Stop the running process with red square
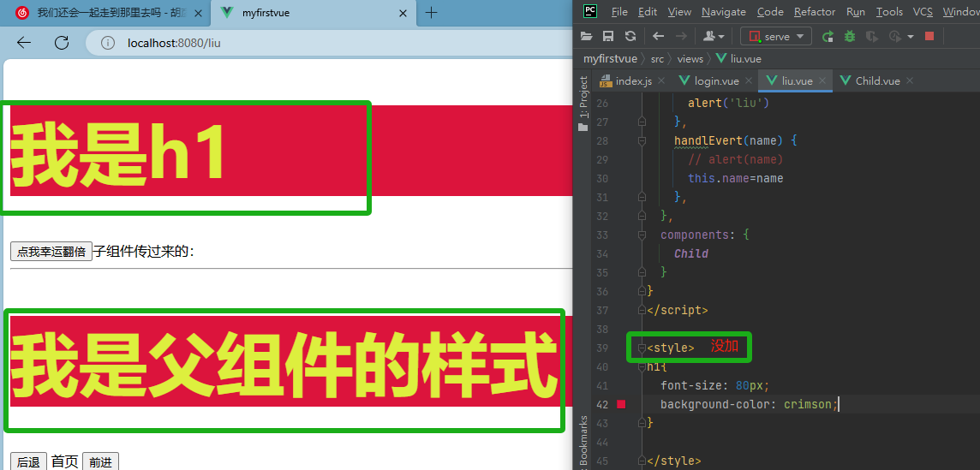Screen dimensions: 980x470 [x=929, y=36]
